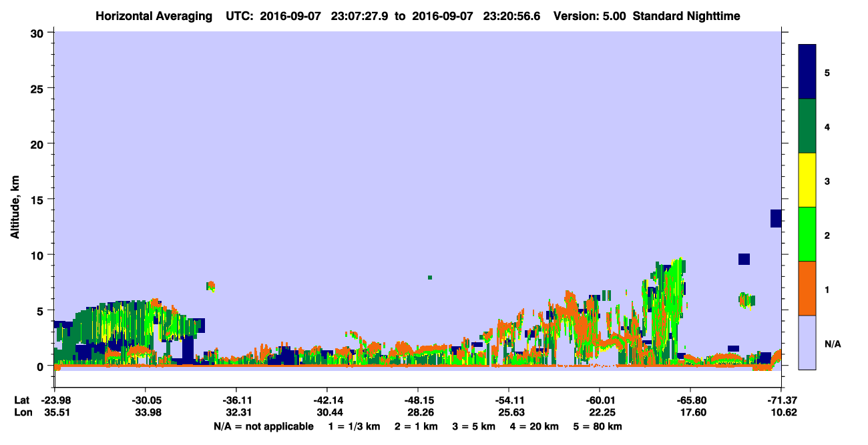Click the latitude value -54.11
Image resolution: width=868 pixels, height=445 pixels.
(x=509, y=400)
